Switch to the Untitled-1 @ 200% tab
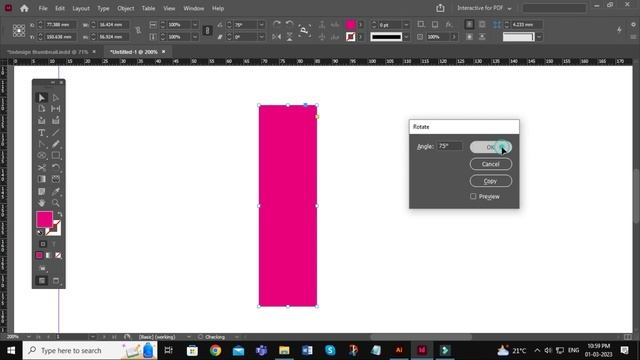640x360 pixels. (133, 52)
